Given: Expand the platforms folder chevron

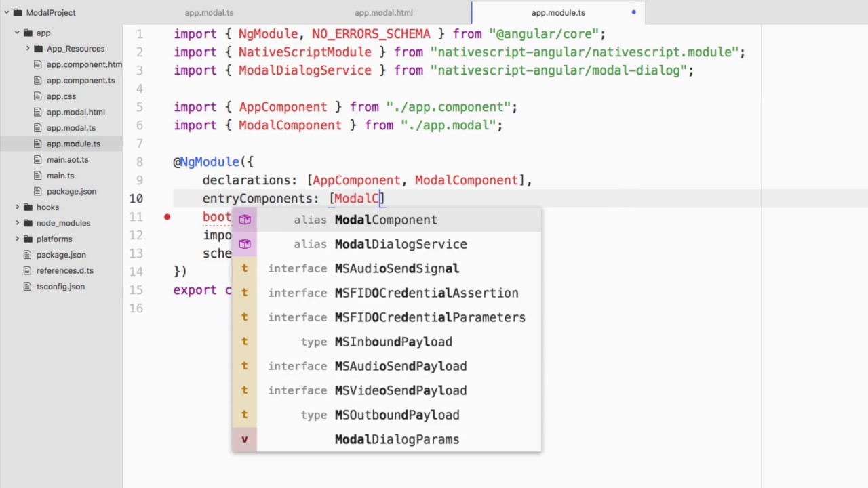Looking at the screenshot, I should tap(17, 239).
